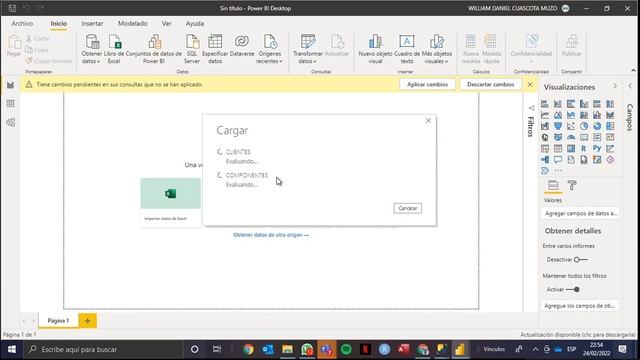Choose the area chart visualization
This screenshot has width=640, height=360.
[558, 115]
